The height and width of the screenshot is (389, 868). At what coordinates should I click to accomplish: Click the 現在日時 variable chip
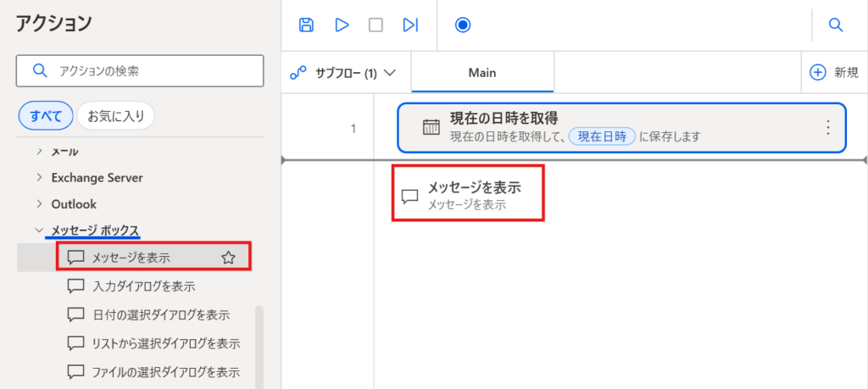click(x=602, y=136)
